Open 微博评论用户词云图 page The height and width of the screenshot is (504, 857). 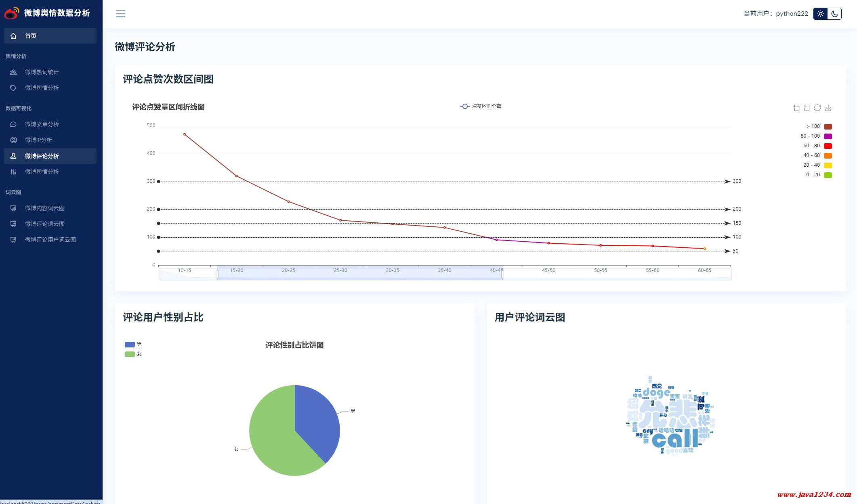point(50,240)
